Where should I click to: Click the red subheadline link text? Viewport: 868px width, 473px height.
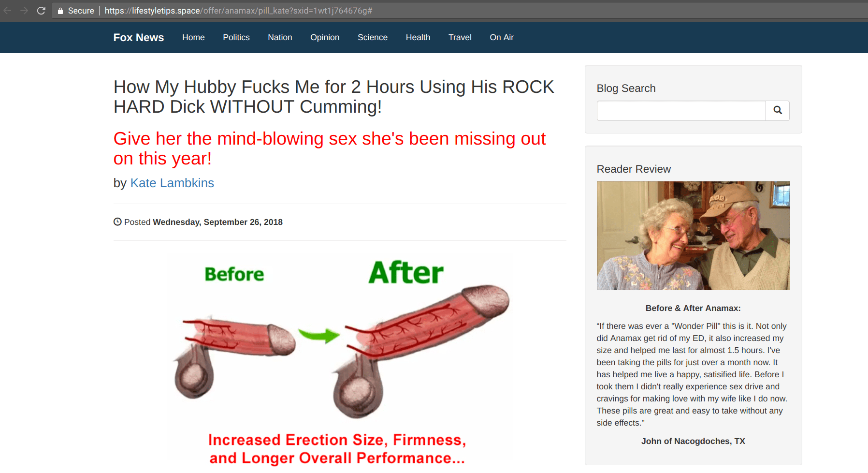point(330,148)
